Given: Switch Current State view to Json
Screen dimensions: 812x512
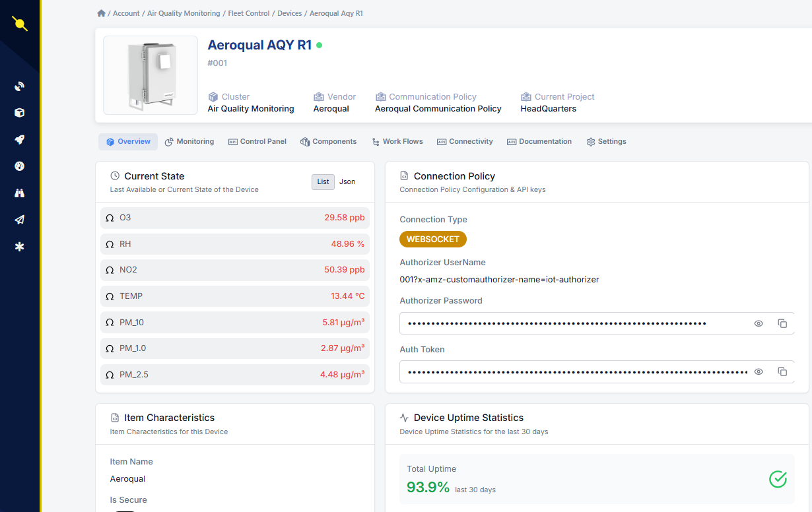Looking at the screenshot, I should click(x=347, y=181).
